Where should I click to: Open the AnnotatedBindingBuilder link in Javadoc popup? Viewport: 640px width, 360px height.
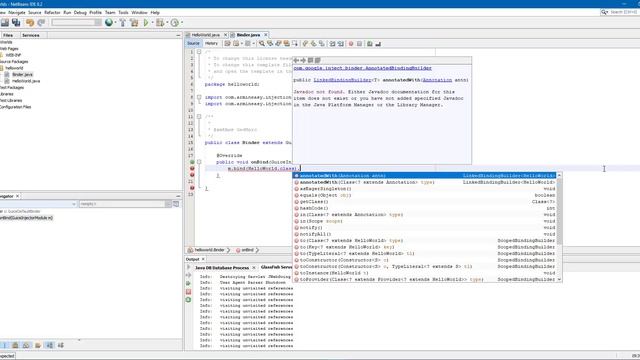click(362, 68)
